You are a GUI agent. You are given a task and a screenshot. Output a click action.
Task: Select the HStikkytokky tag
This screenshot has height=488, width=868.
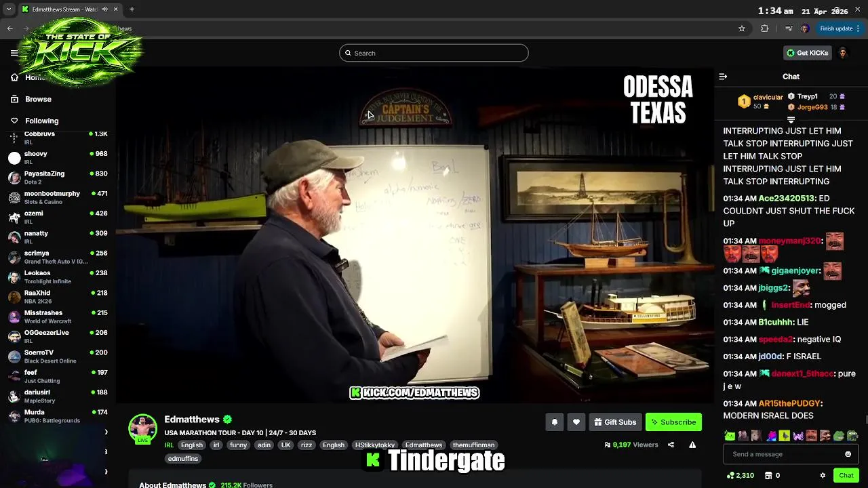375,445
